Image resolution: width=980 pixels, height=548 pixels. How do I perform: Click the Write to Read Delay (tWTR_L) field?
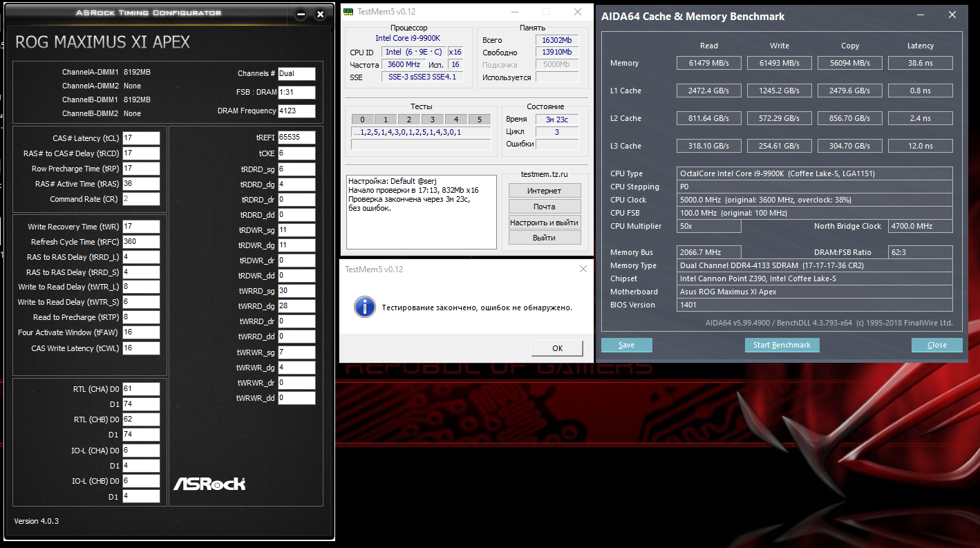click(x=141, y=287)
